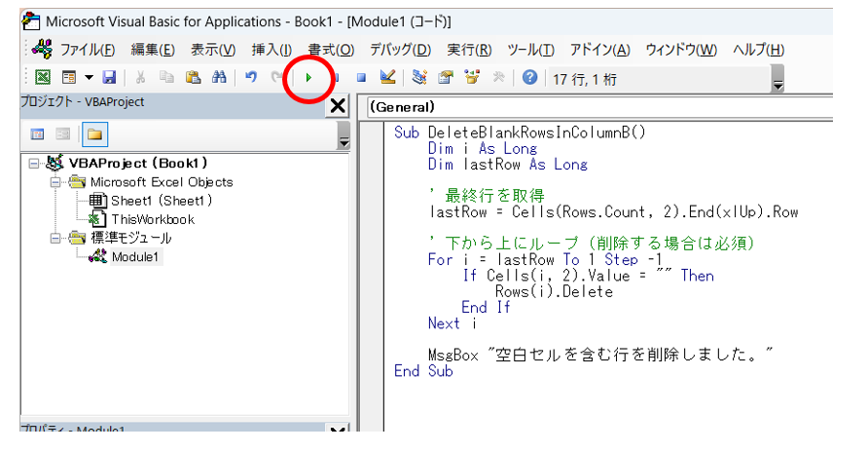Viewport: 868px width, 452px height.
Task: Run the macro with green play icon
Action: point(308,78)
